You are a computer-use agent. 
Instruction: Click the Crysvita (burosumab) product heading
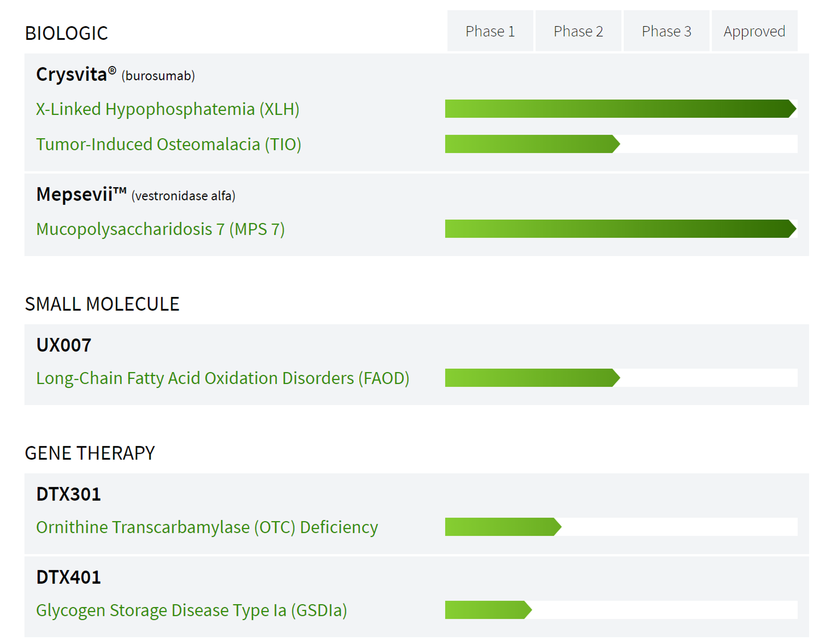click(x=115, y=75)
